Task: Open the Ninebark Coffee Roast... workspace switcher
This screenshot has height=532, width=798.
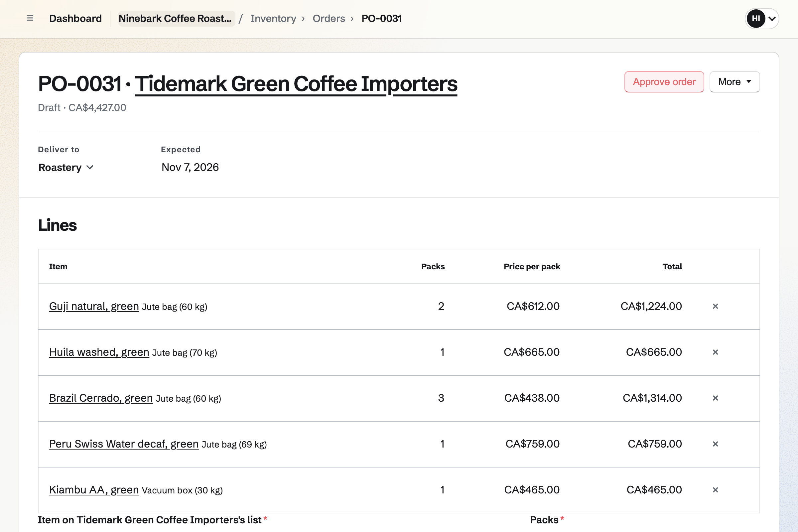Action: (x=177, y=18)
